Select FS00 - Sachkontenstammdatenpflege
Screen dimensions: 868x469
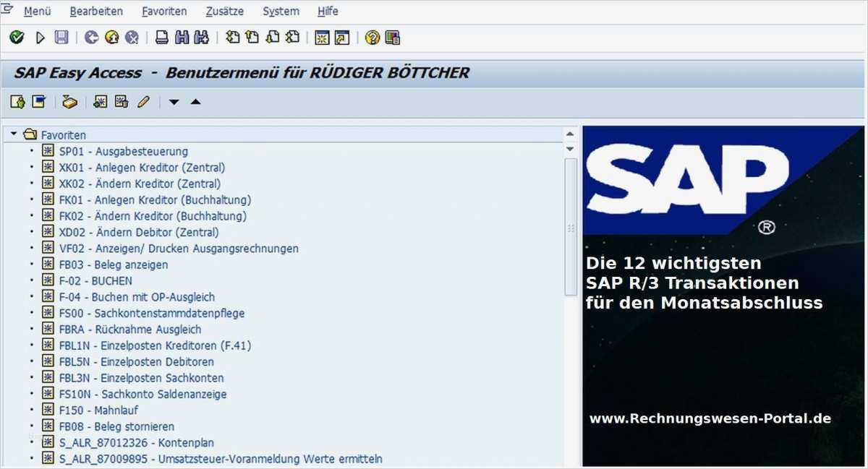pyautogui.click(x=152, y=313)
